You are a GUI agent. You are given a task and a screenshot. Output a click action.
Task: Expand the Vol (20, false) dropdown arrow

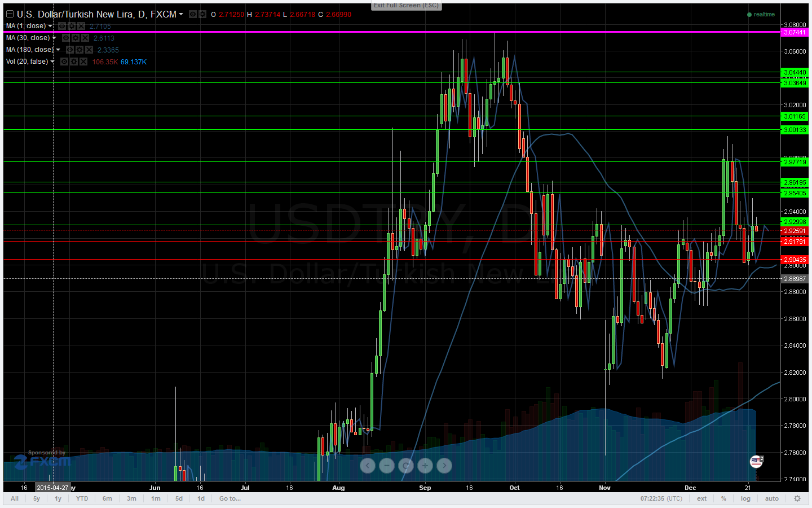(x=52, y=62)
